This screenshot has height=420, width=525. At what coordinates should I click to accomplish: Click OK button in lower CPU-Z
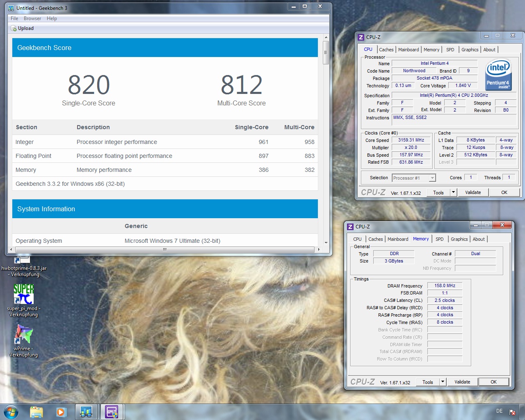493,382
